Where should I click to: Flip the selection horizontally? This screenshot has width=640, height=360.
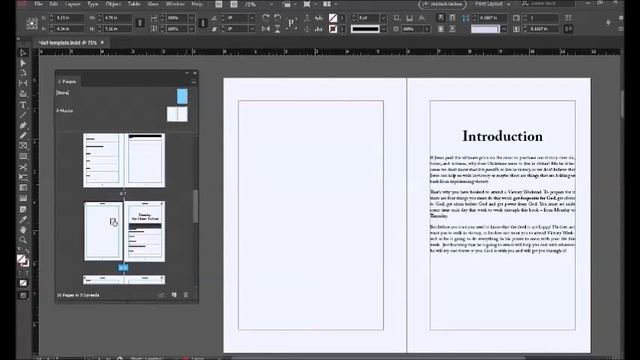266,29
